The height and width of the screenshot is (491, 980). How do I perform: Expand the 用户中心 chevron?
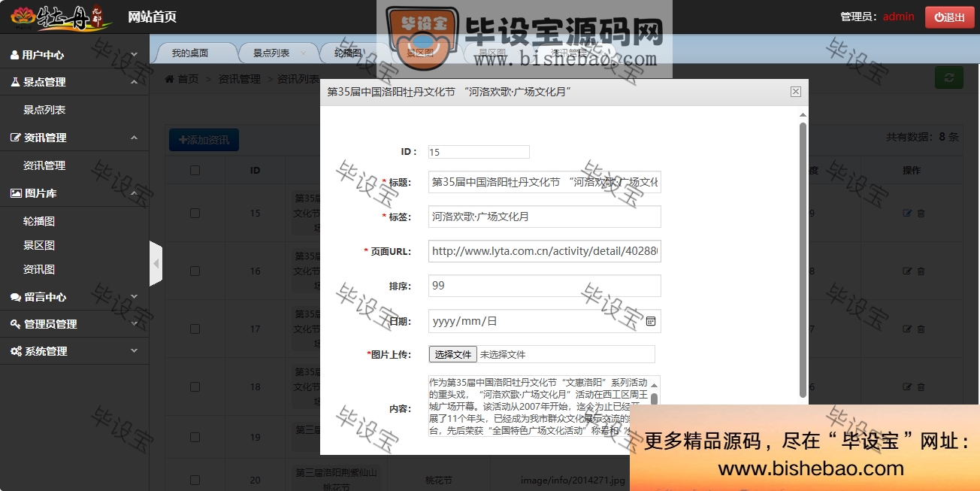[x=134, y=55]
